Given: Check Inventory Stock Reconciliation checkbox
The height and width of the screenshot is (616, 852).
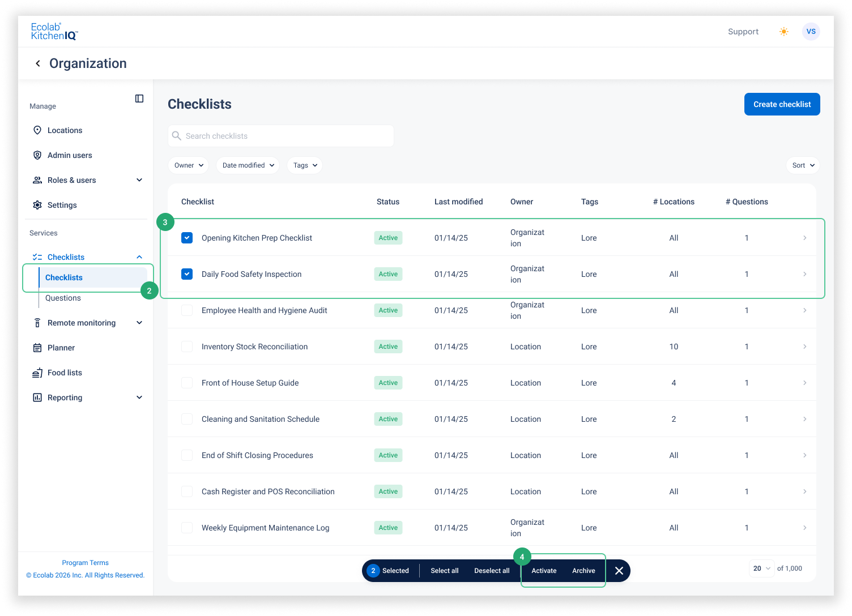Looking at the screenshot, I should 187,346.
